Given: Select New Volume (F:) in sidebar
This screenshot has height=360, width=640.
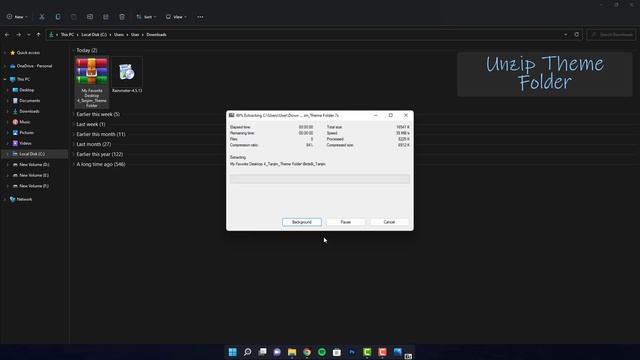Looking at the screenshot, I should (34, 186).
